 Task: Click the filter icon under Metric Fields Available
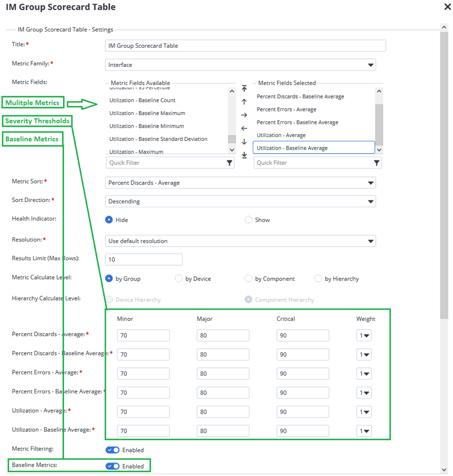pos(230,163)
